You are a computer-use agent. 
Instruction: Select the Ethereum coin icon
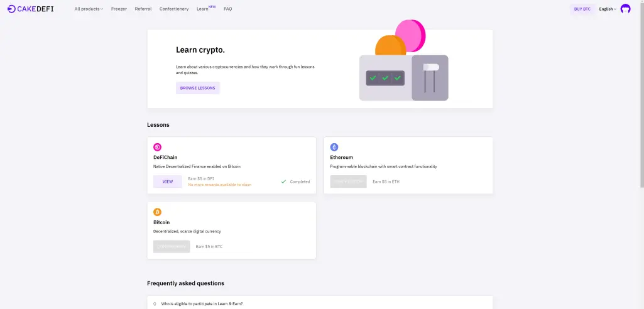point(334,147)
